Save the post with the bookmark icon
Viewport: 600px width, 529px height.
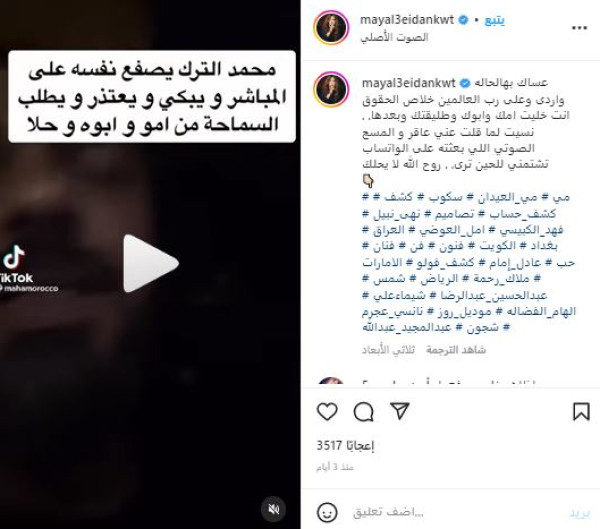[581, 411]
